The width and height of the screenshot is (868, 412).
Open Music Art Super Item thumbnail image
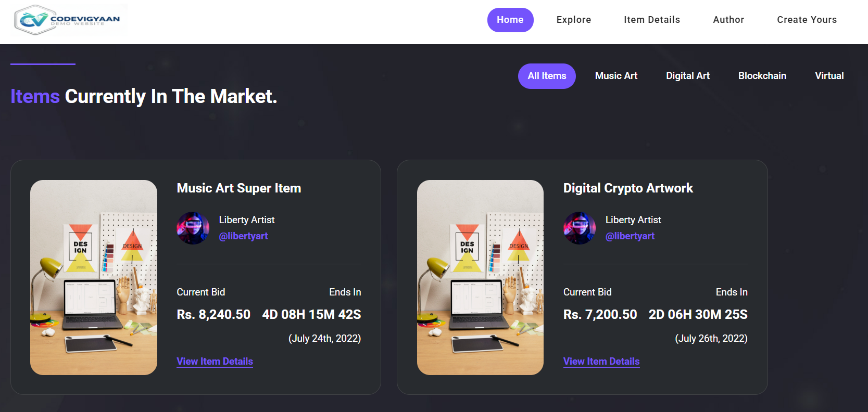94,277
